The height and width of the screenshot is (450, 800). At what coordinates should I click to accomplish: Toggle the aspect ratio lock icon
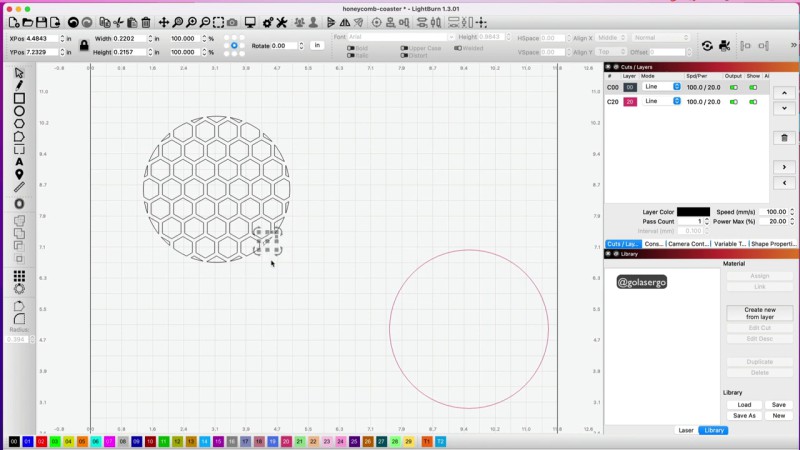tap(84, 45)
